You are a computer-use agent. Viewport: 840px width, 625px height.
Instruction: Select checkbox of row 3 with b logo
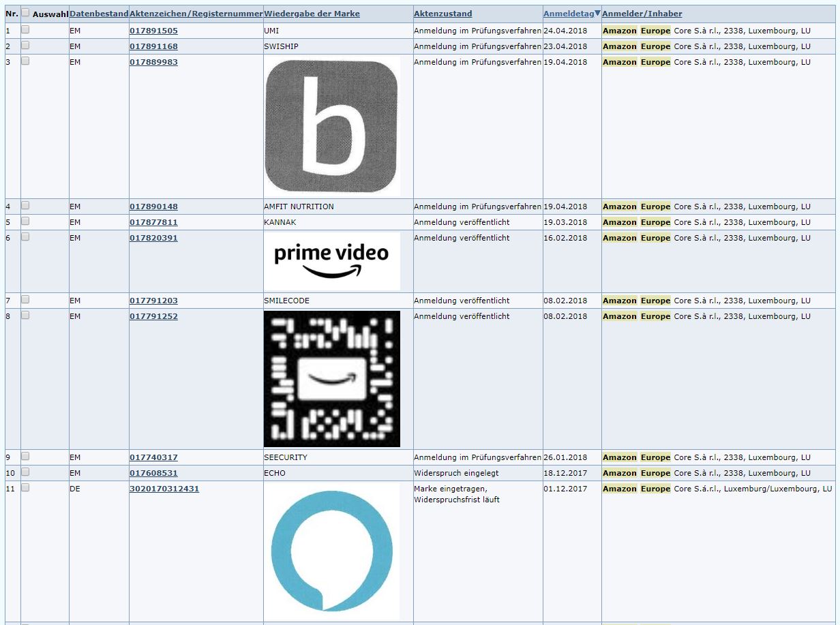[x=25, y=61]
